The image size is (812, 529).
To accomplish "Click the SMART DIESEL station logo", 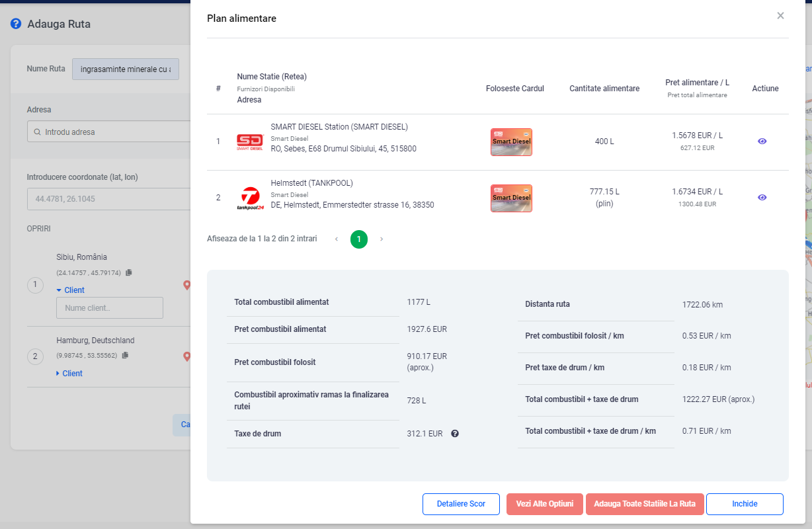I will point(250,142).
